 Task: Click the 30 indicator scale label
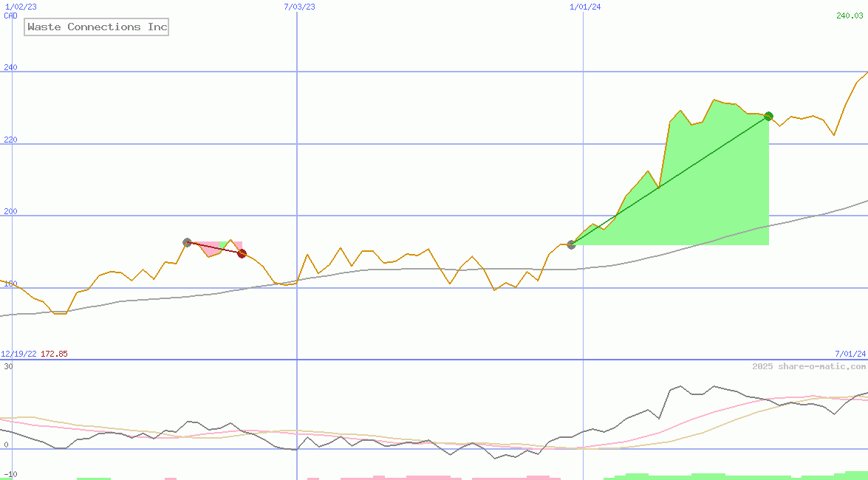[x=7, y=366]
